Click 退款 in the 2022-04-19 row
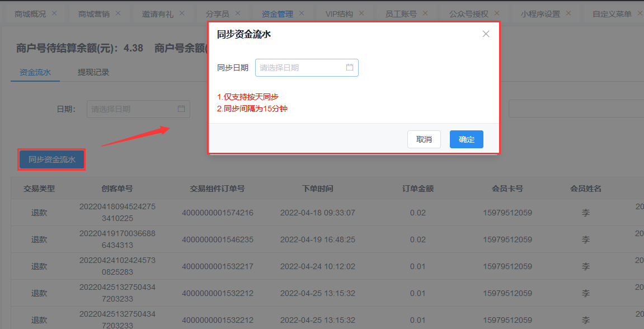 coord(39,239)
